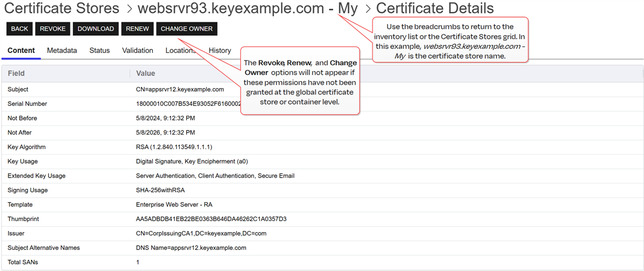Image resolution: width=644 pixels, height=271 pixels.
Task: Open the Locations tab
Action: 179,51
